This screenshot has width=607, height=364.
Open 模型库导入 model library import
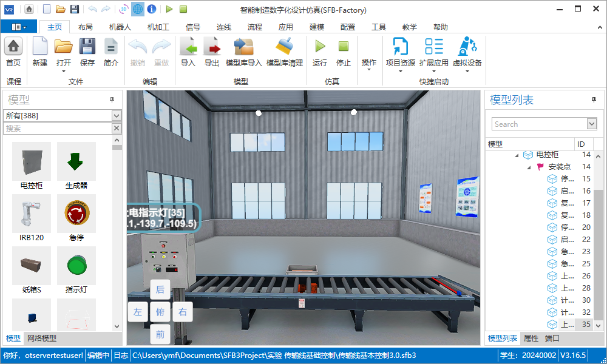point(244,47)
